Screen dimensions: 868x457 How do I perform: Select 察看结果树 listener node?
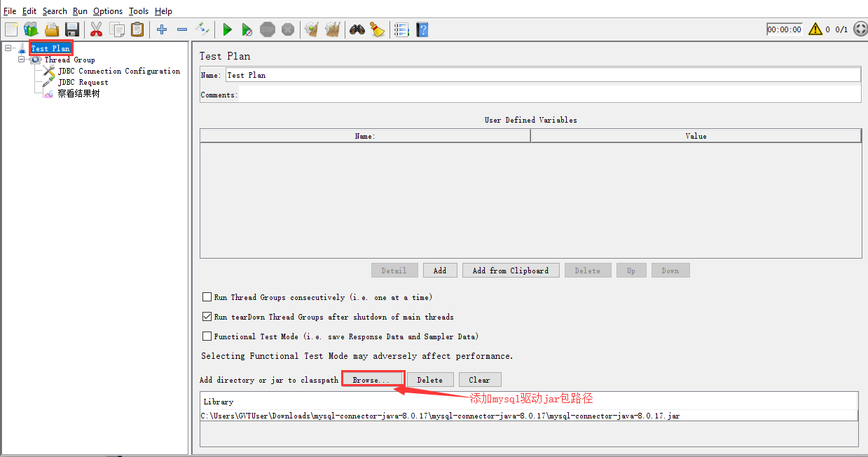pos(78,93)
